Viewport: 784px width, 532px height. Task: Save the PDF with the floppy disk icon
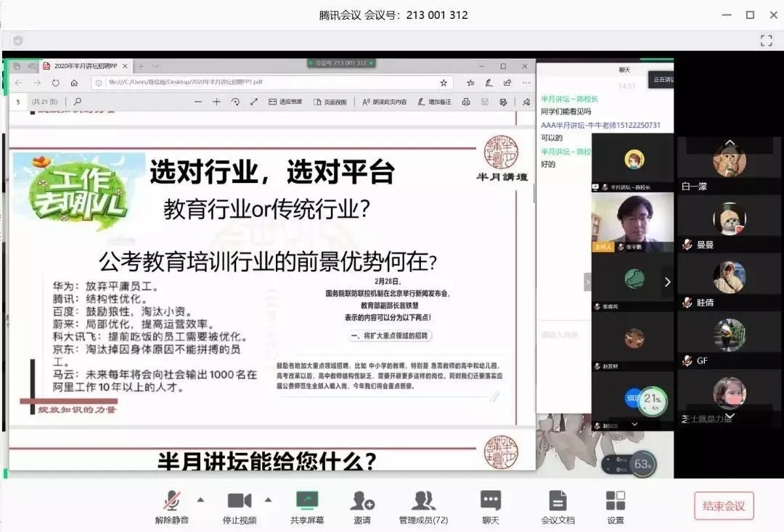484,102
